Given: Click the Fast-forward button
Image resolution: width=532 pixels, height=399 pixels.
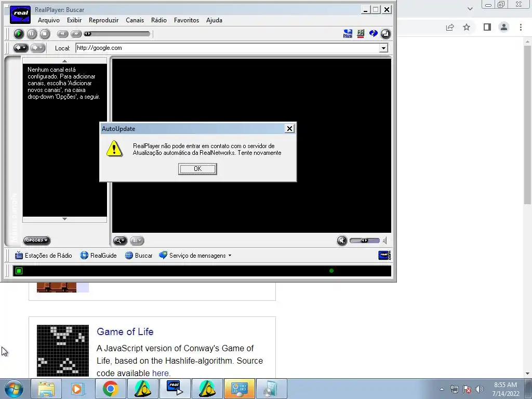Looking at the screenshot, I should point(76,34).
